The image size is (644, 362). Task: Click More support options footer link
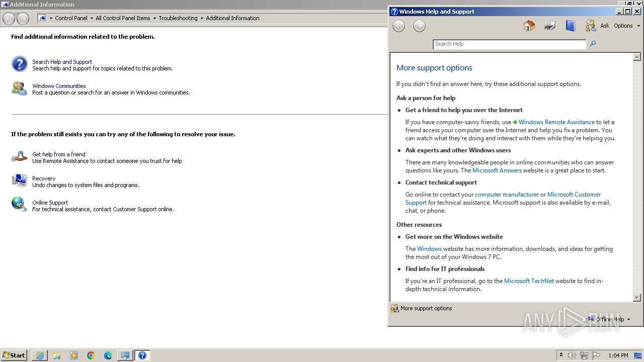tap(426, 308)
